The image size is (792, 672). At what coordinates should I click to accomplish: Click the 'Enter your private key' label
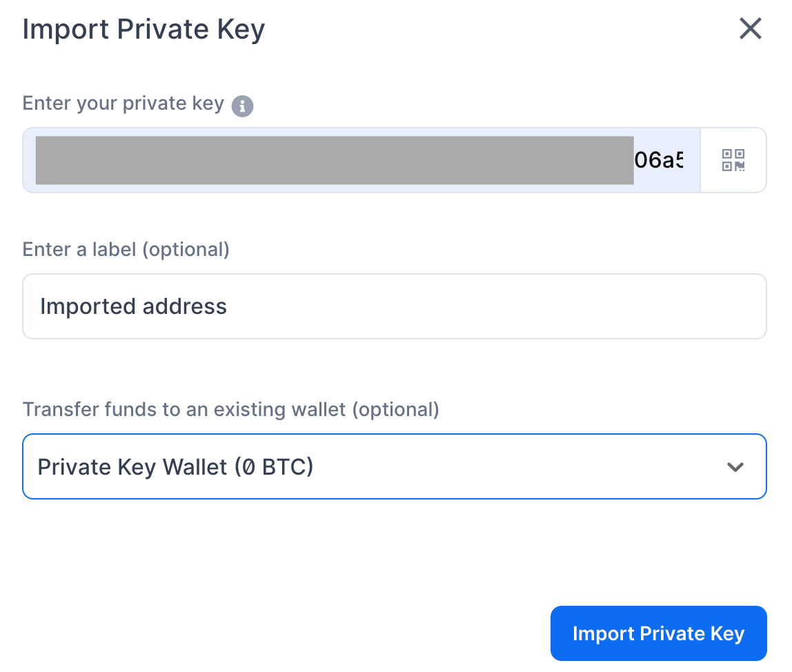[x=123, y=103]
